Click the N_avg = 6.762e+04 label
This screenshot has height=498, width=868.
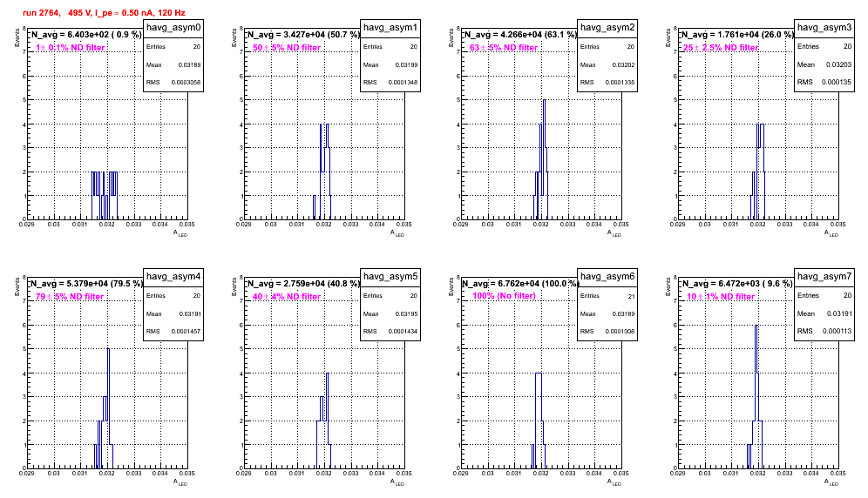click(x=520, y=284)
